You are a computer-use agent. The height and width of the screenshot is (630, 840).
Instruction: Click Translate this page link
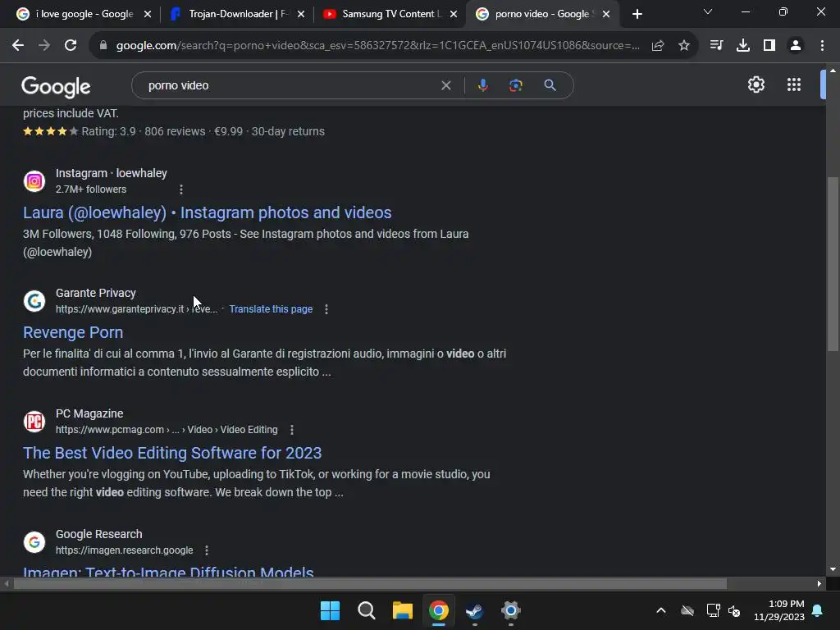271,309
